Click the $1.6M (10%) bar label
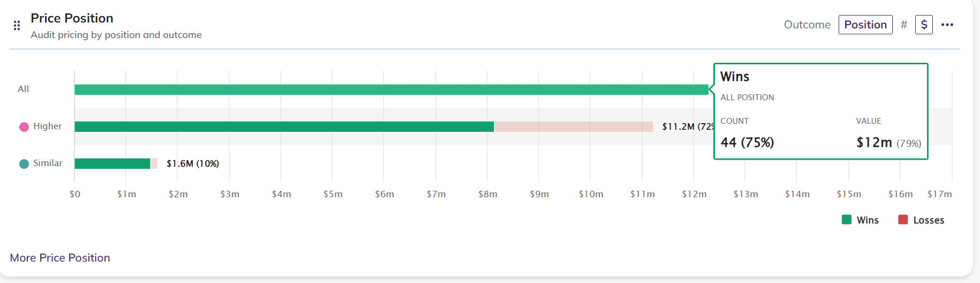This screenshot has width=980, height=283. click(x=193, y=163)
